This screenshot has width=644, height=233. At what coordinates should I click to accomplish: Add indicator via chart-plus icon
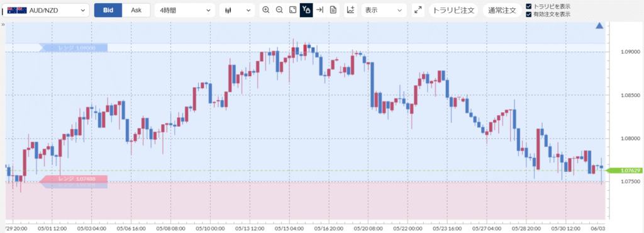[x=350, y=10]
